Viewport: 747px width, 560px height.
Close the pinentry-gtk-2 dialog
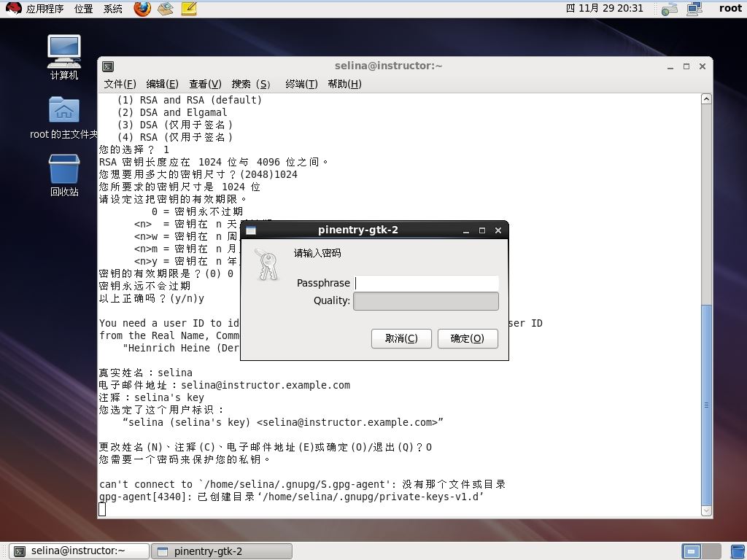tap(498, 230)
